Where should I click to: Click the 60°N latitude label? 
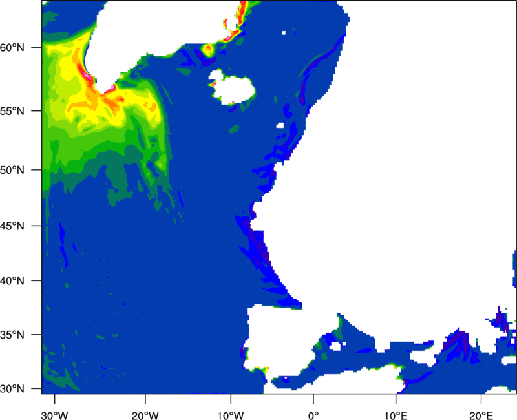(12, 47)
